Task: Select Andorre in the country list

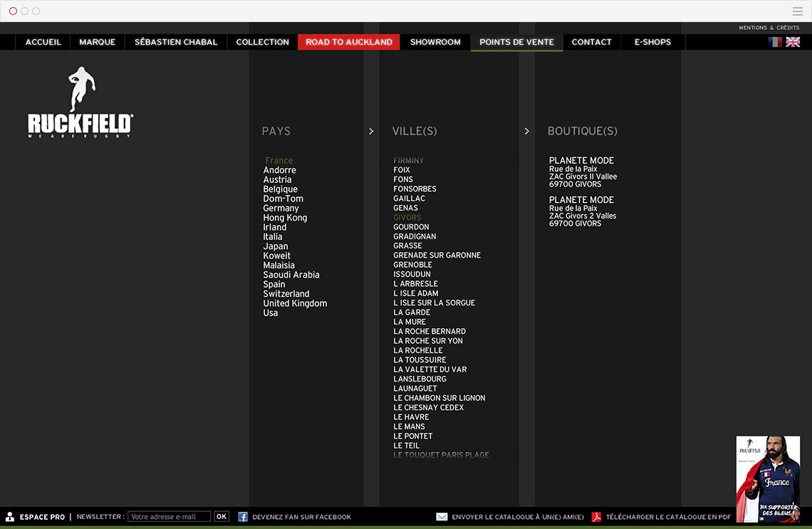Action: [280, 170]
